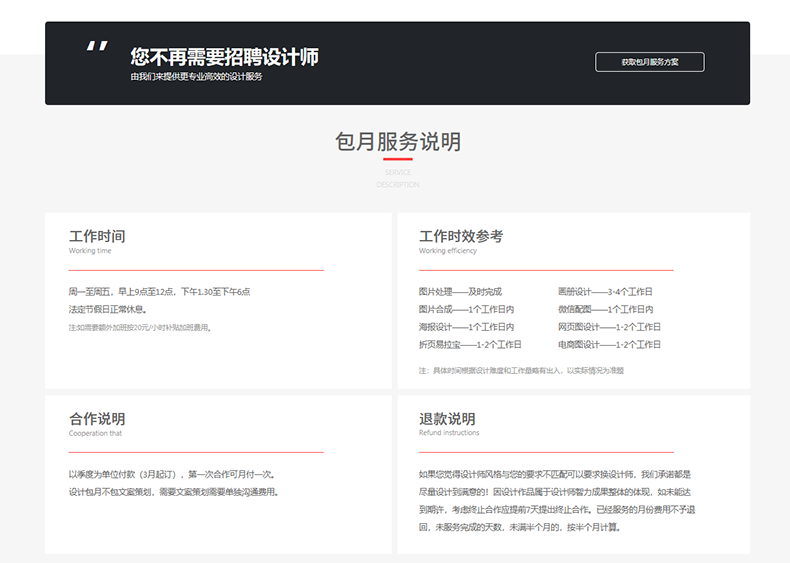The width and height of the screenshot is (790, 563).
Task: Click the 合作说明 card heading
Action: pyautogui.click(x=97, y=419)
